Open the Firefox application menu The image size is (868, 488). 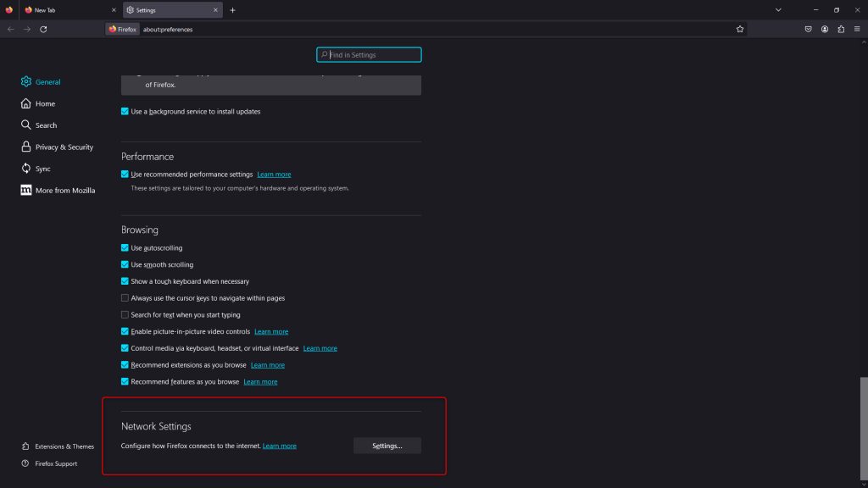857,28
